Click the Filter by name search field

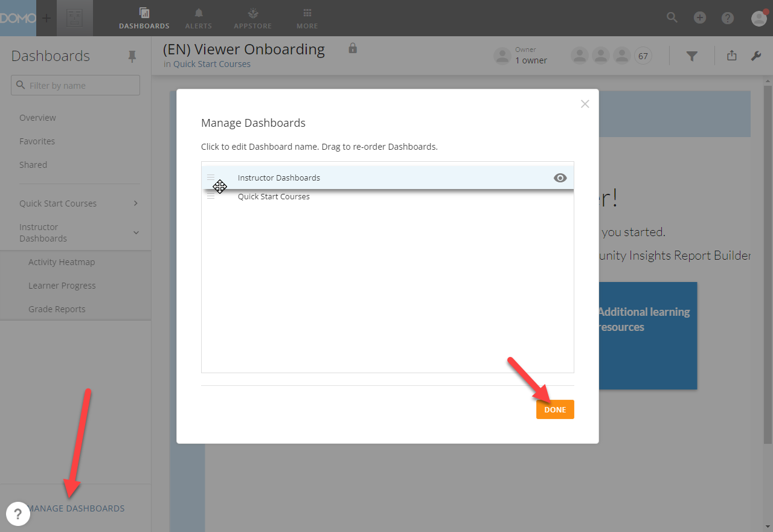75,85
